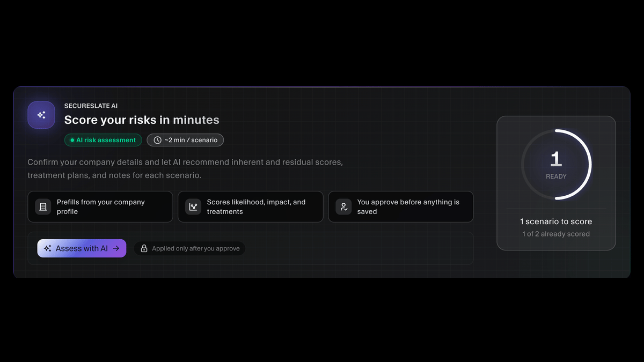Click the sparkle icon on Assess button
Screen dimensions: 644x362
(48, 248)
